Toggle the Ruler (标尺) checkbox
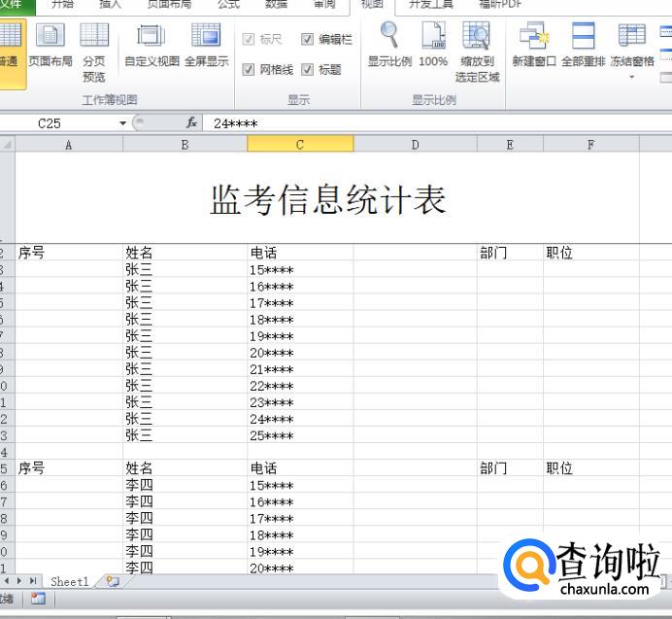 pos(249,40)
